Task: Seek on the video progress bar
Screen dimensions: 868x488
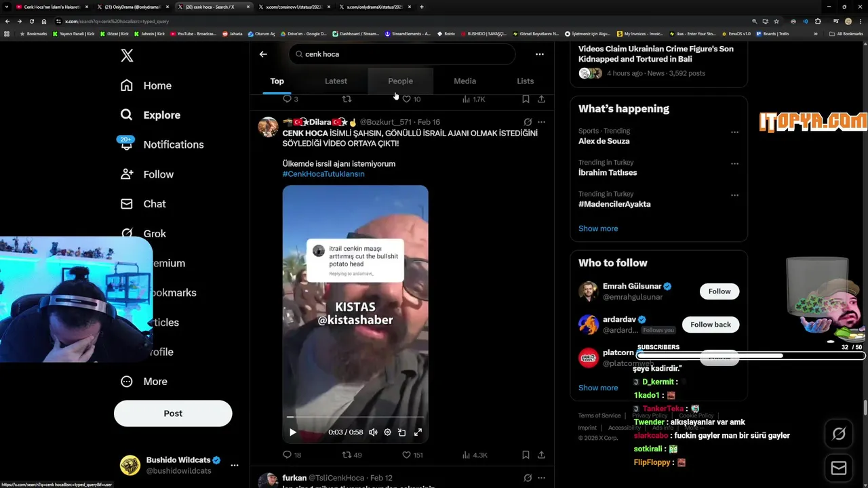Action: tap(355, 417)
